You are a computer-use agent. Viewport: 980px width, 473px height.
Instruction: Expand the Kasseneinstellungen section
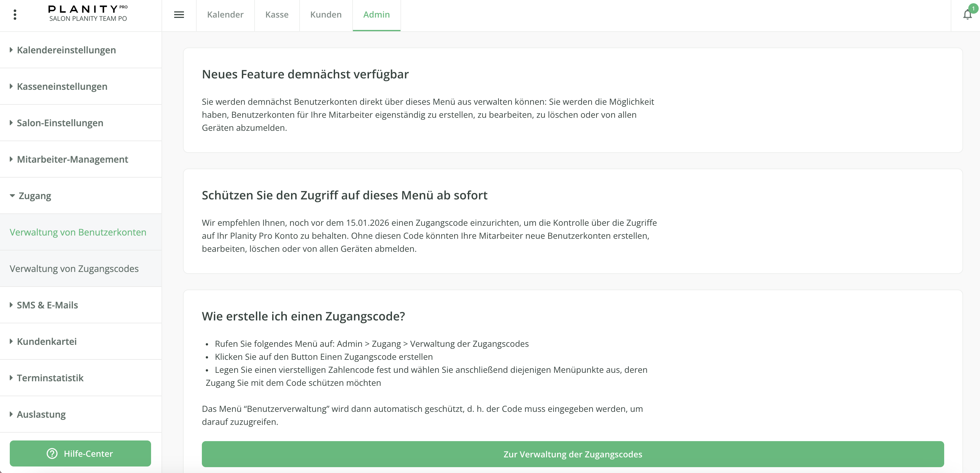(x=62, y=87)
